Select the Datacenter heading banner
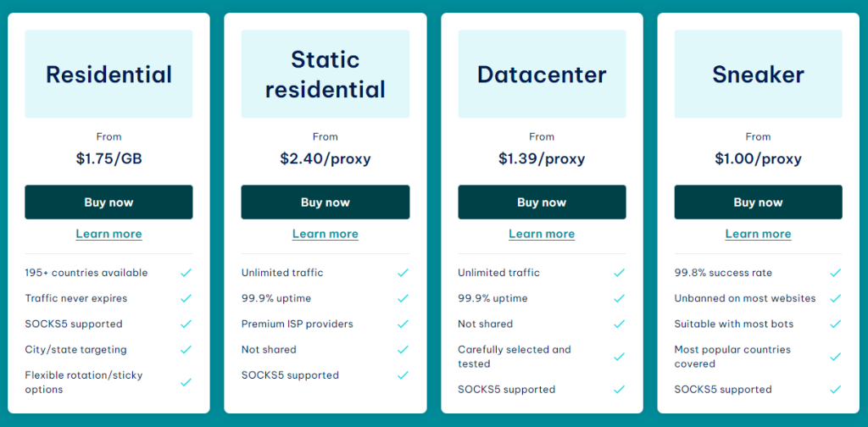Image resolution: width=868 pixels, height=427 pixels. coord(542,74)
